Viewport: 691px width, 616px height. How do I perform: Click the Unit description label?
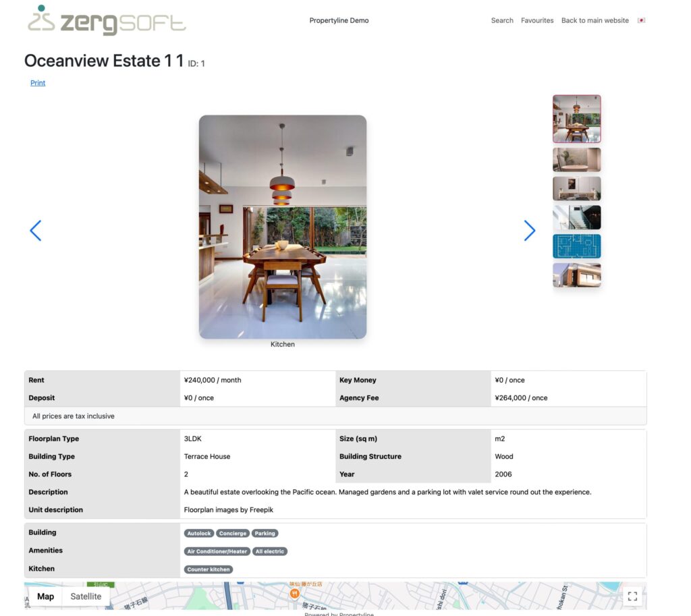pyautogui.click(x=55, y=510)
